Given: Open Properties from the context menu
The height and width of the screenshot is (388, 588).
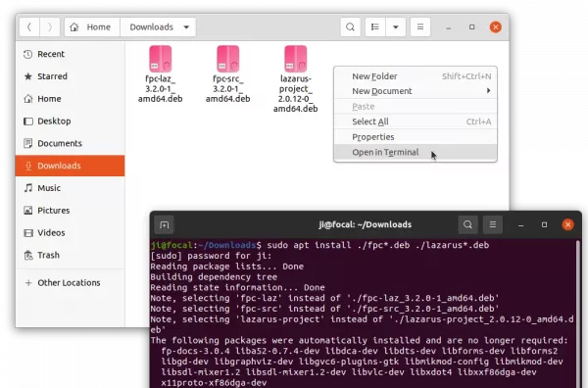Looking at the screenshot, I should [416, 137].
